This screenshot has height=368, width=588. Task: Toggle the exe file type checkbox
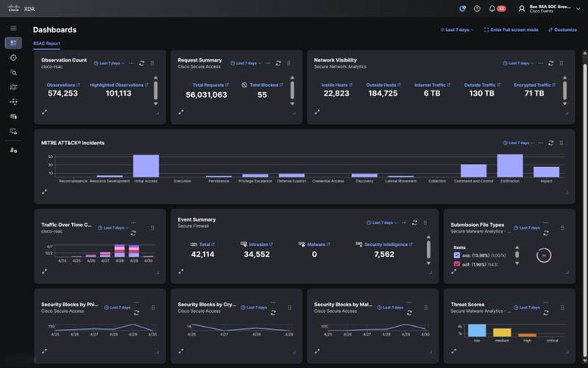click(457, 255)
